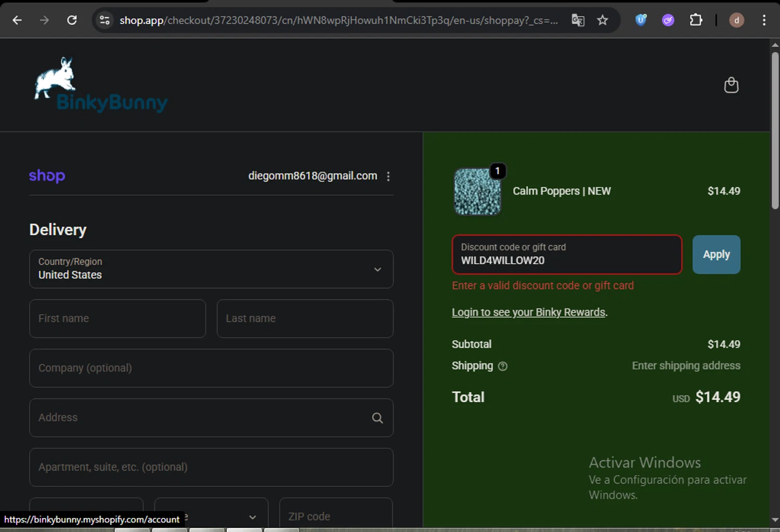Screen dimensions: 780x532
Task: Open account options next to email
Action: point(388,176)
